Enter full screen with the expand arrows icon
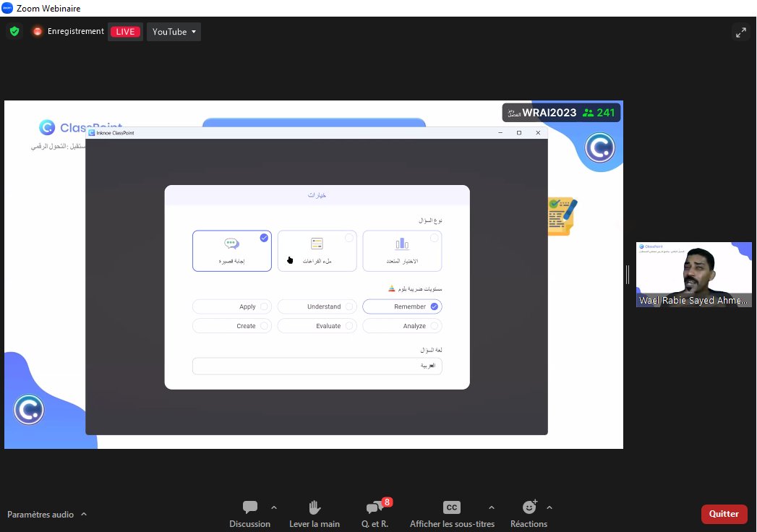 [740, 33]
